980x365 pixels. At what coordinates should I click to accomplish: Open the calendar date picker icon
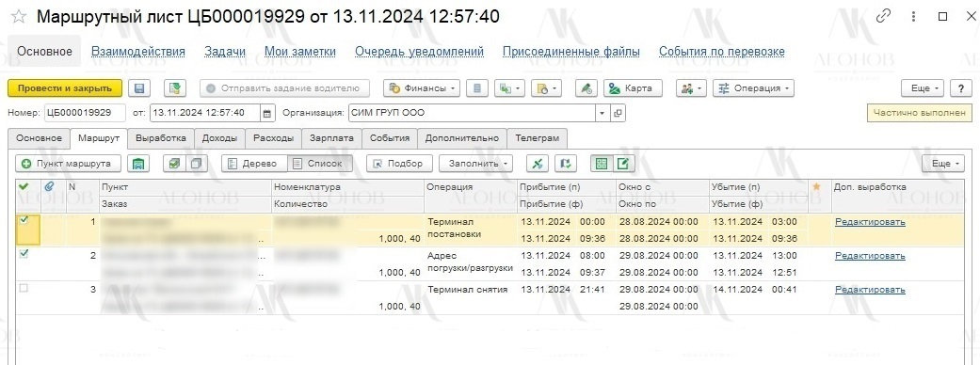pyautogui.click(x=267, y=113)
